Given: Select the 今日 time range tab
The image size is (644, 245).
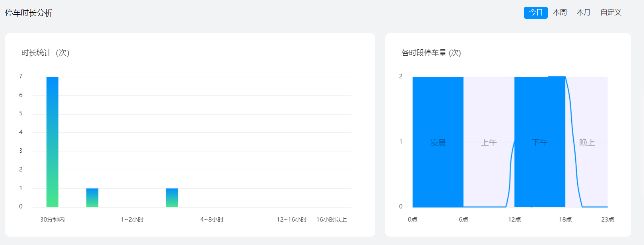Looking at the screenshot, I should point(535,13).
